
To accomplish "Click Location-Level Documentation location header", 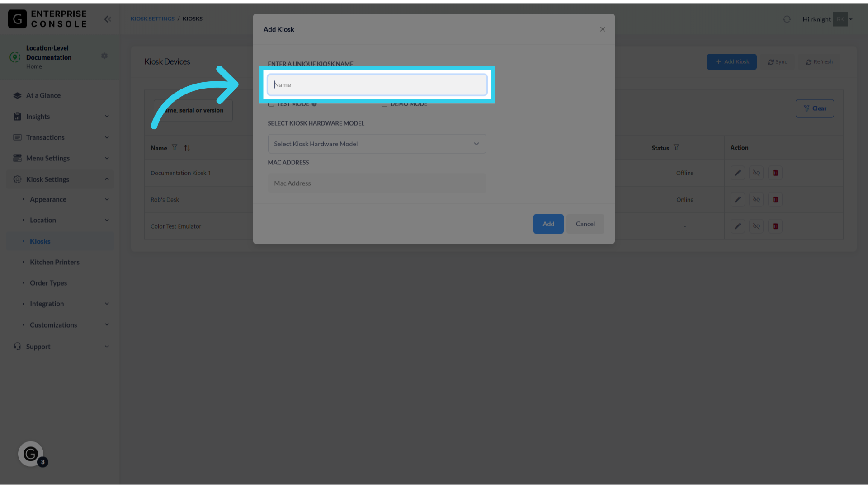I will tap(49, 53).
